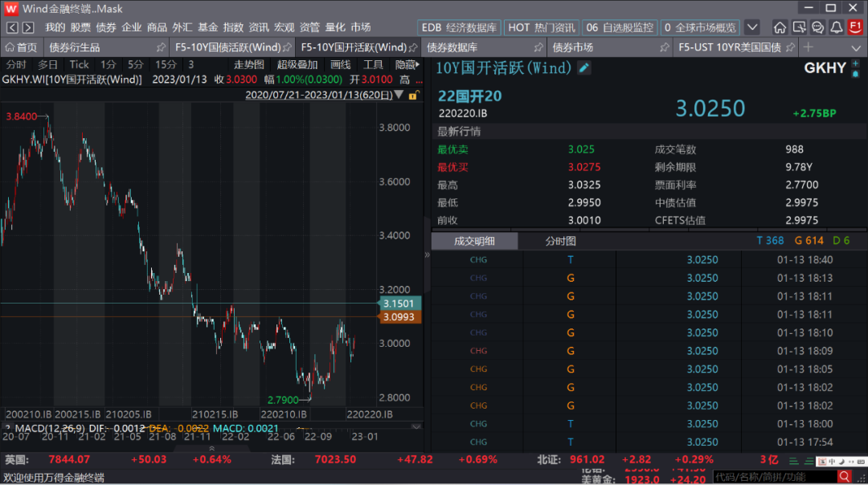Click the second green list icon in ticker bar
The image size is (868, 485).
click(x=809, y=461)
